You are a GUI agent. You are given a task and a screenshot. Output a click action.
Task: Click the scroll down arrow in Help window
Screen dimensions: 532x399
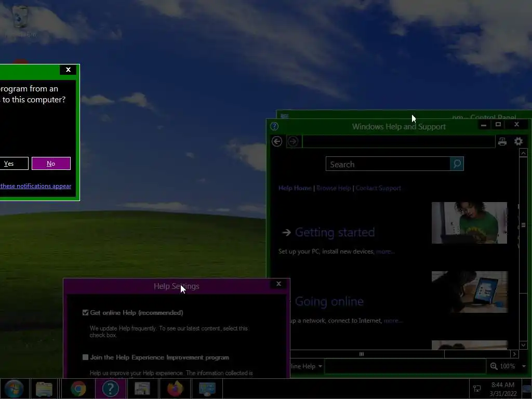(523, 345)
